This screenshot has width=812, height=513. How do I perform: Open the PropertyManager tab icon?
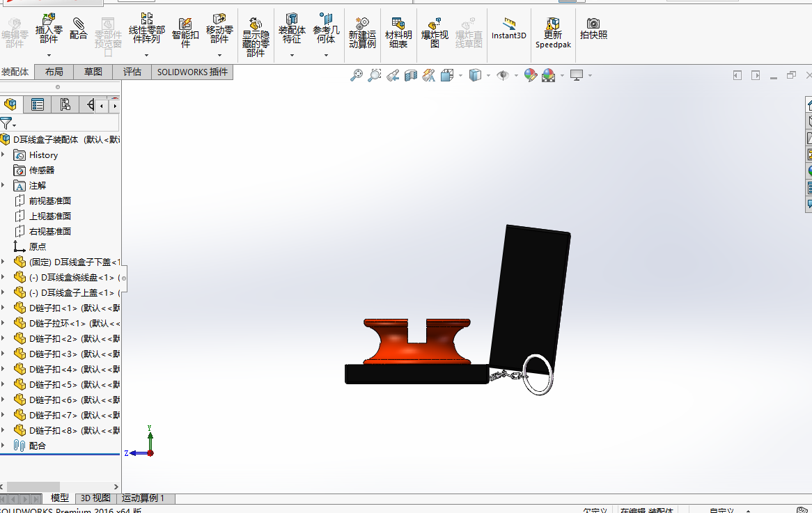[x=38, y=105]
